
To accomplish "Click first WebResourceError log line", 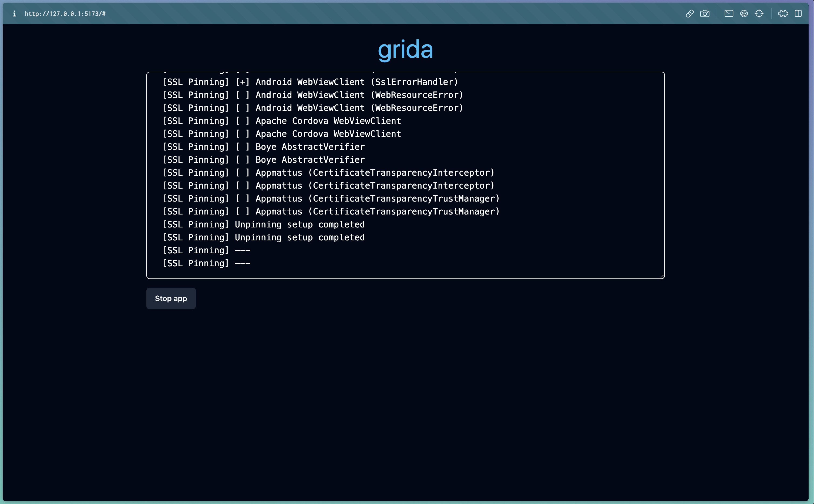I will tap(313, 95).
